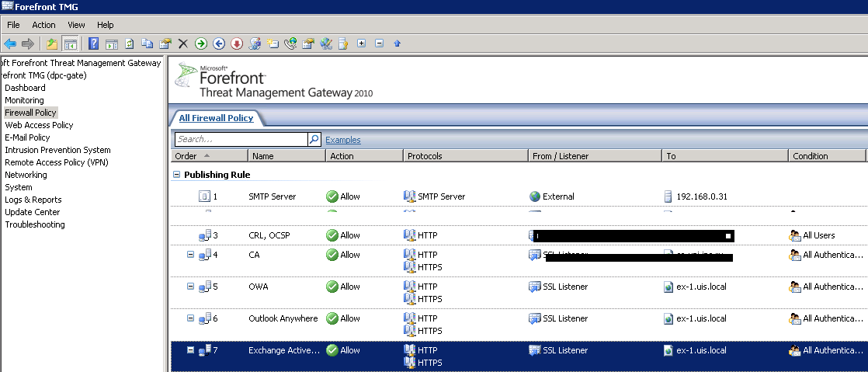
Task: Click the Condition column header
Action: click(x=827, y=156)
